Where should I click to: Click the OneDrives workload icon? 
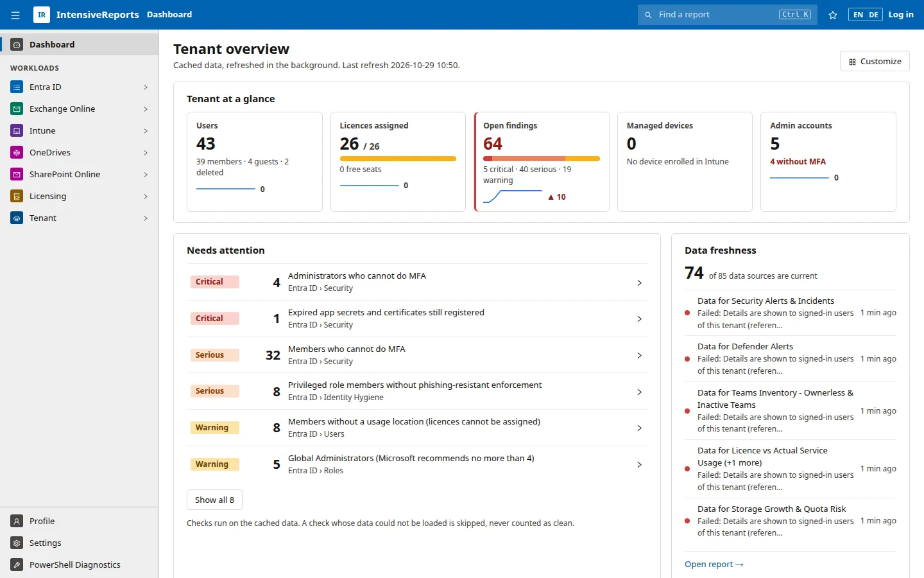(x=17, y=153)
